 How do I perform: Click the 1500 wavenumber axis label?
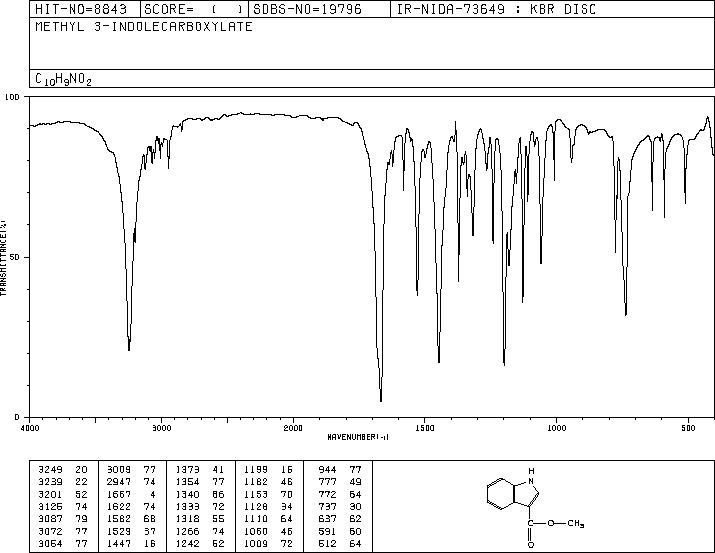425,428
